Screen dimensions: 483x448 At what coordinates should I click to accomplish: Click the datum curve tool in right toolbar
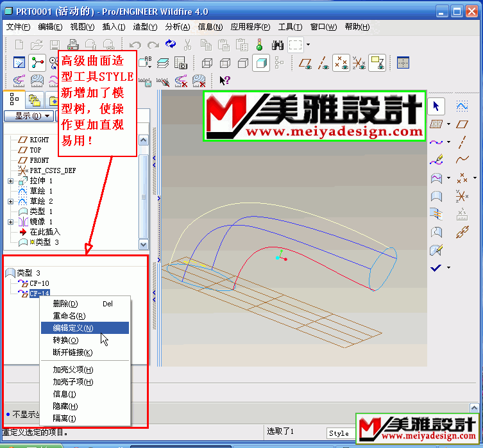point(462,160)
